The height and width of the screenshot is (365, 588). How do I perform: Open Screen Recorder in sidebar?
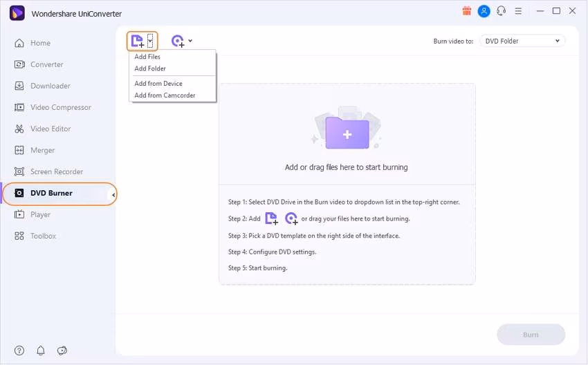tap(58, 171)
